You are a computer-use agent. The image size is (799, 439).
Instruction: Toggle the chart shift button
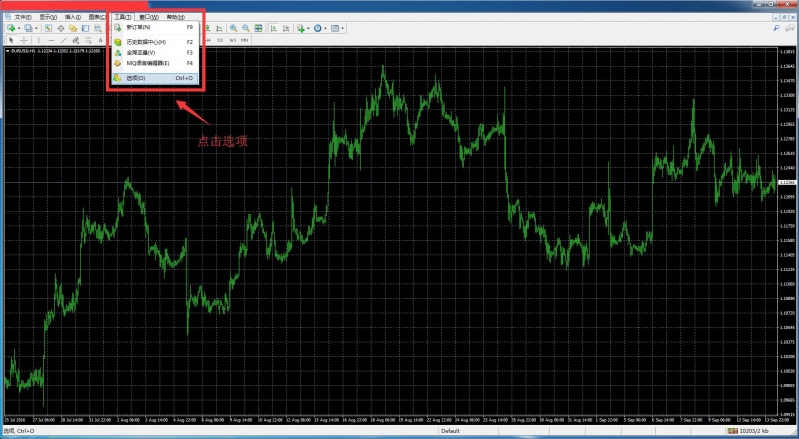coord(284,28)
